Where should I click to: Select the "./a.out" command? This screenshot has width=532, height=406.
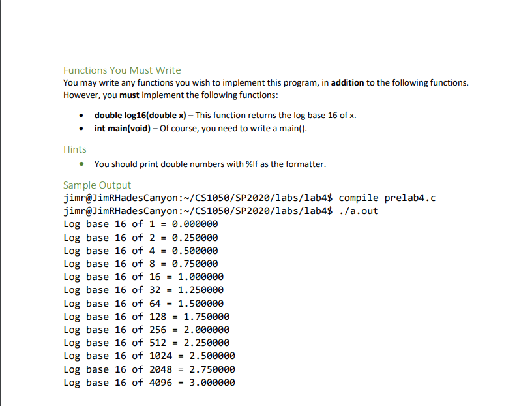coord(359,211)
